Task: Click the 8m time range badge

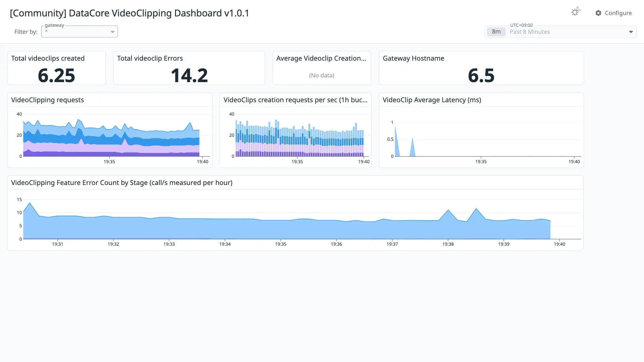Action: pos(496,32)
